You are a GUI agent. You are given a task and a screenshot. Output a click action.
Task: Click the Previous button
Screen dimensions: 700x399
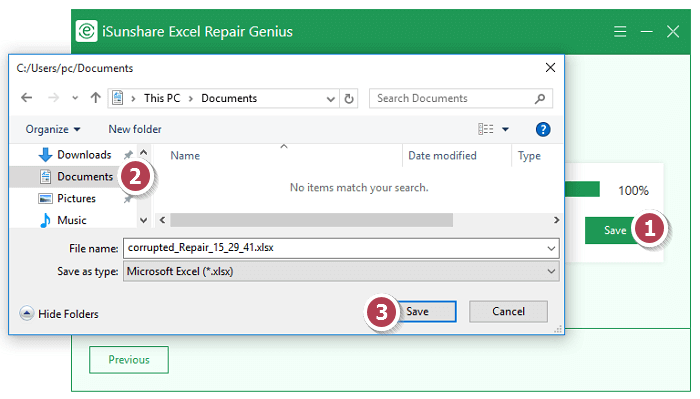129,360
